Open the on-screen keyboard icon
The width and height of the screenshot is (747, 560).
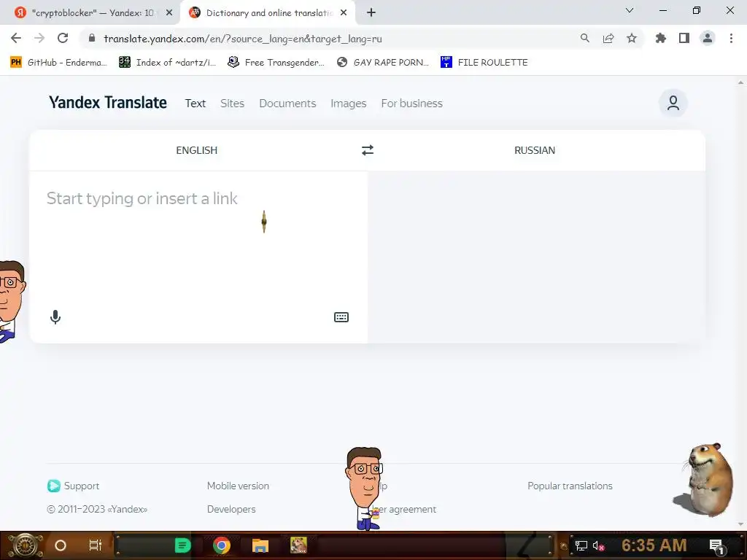341,317
